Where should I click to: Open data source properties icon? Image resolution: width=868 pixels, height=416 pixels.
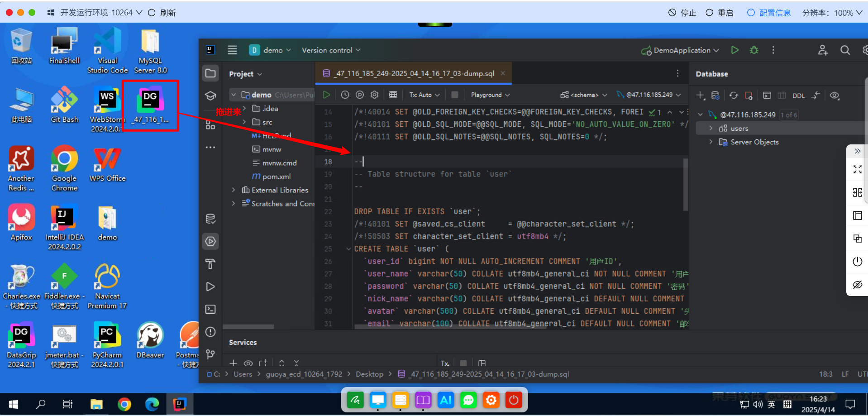[715, 96]
